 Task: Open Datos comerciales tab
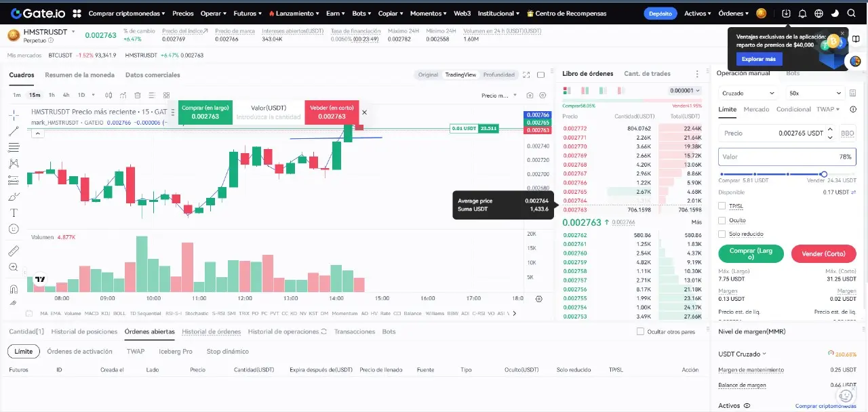click(153, 75)
